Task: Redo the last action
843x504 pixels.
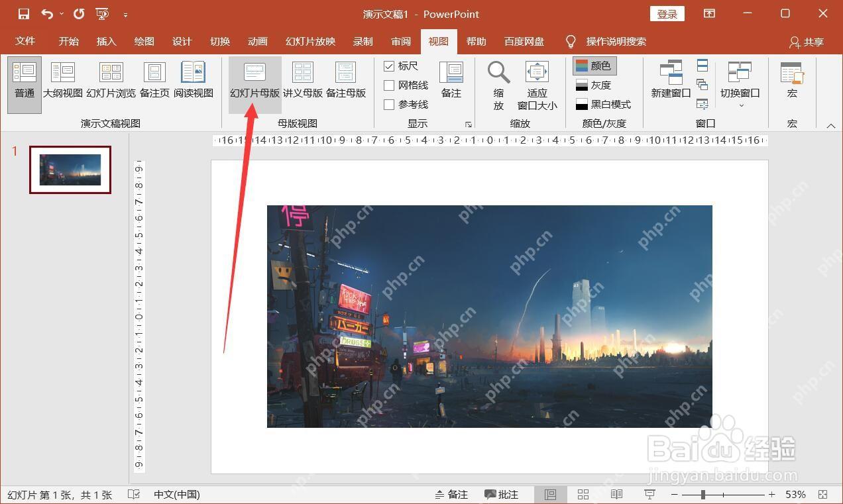Action: (x=79, y=13)
